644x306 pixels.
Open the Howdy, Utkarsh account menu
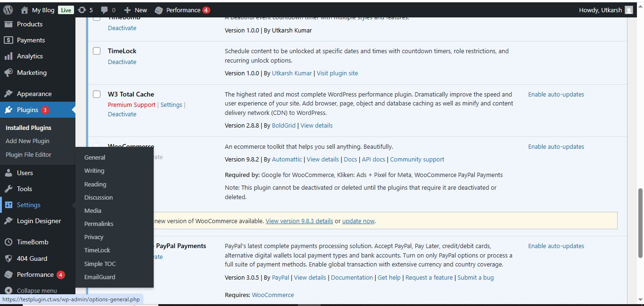point(605,10)
